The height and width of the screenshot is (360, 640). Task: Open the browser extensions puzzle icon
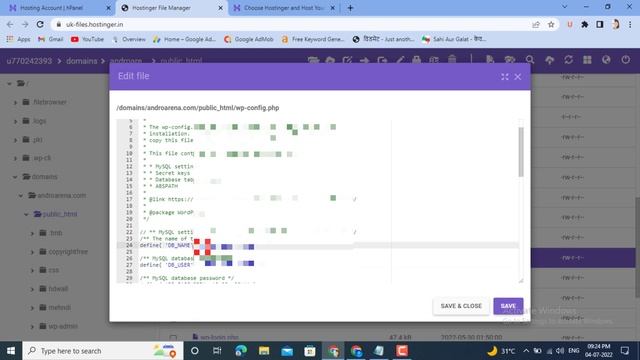[584, 24]
